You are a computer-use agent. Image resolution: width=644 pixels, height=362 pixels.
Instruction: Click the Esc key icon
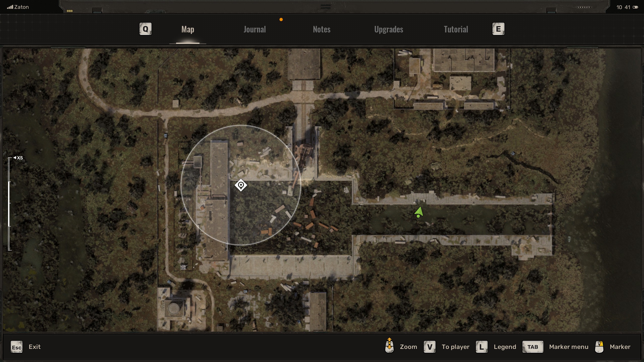click(17, 347)
